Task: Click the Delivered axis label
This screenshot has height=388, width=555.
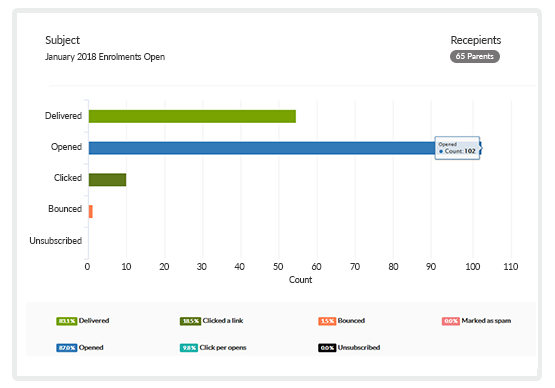Action: click(x=63, y=116)
